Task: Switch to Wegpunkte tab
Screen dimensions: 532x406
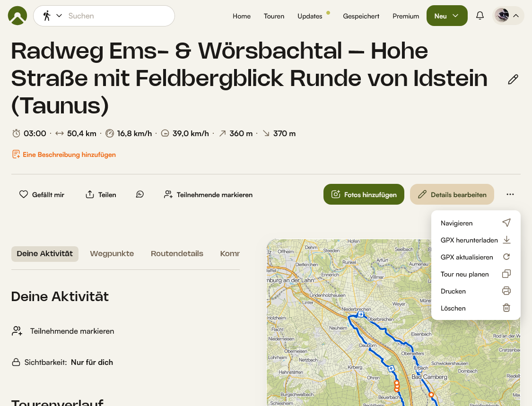Action: point(112,254)
